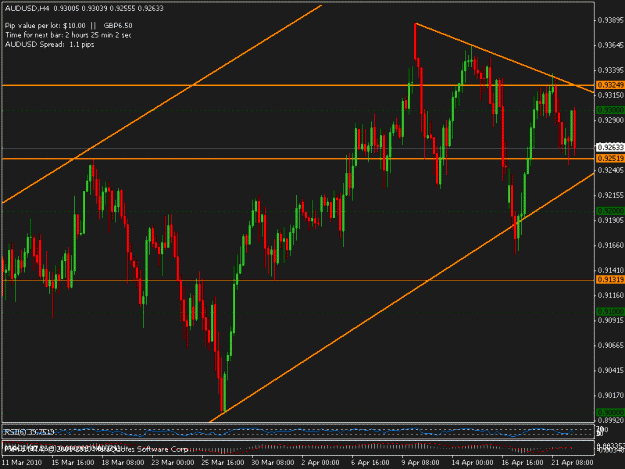
Task: Select the orange 0.92519 price tag
Action: point(610,159)
